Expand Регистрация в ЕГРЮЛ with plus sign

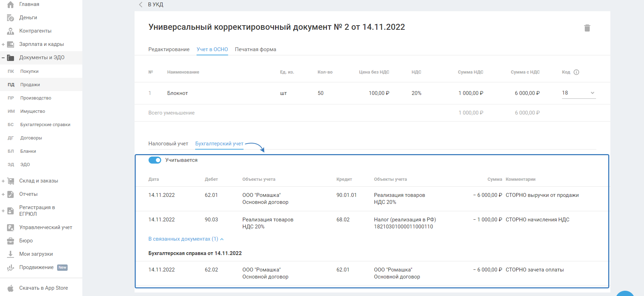[x=3, y=211]
